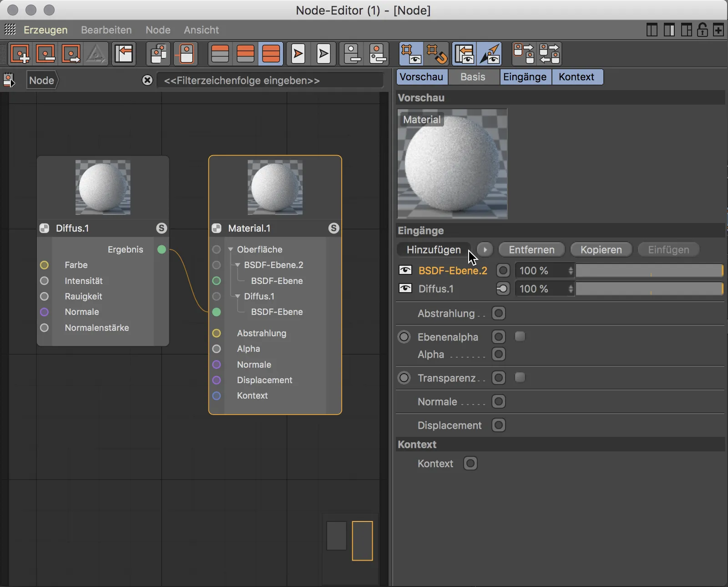Select the two-orange-bars view icon
The width and height of the screenshot is (728, 587).
(246, 54)
